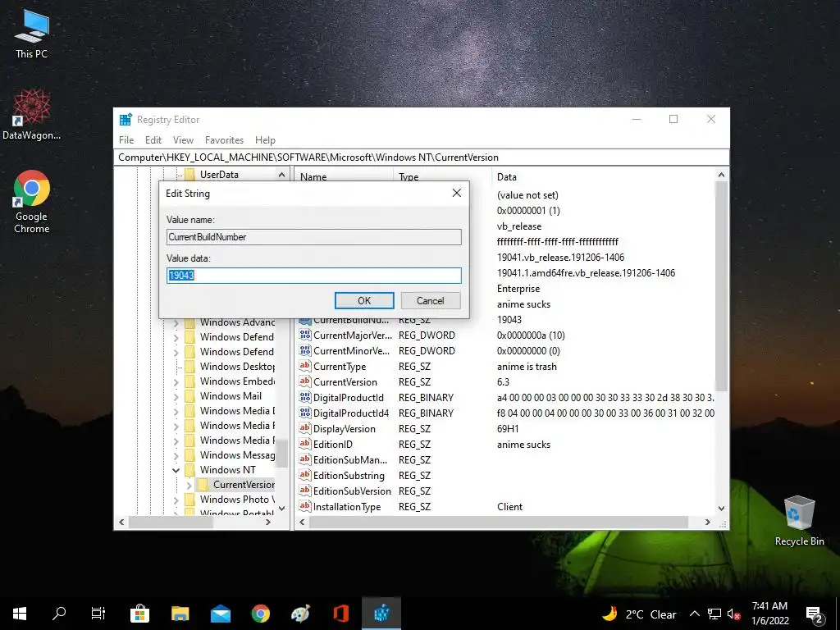The image size is (840, 630).
Task: Expand the CurrentVersion tree node
Action: 189,485
